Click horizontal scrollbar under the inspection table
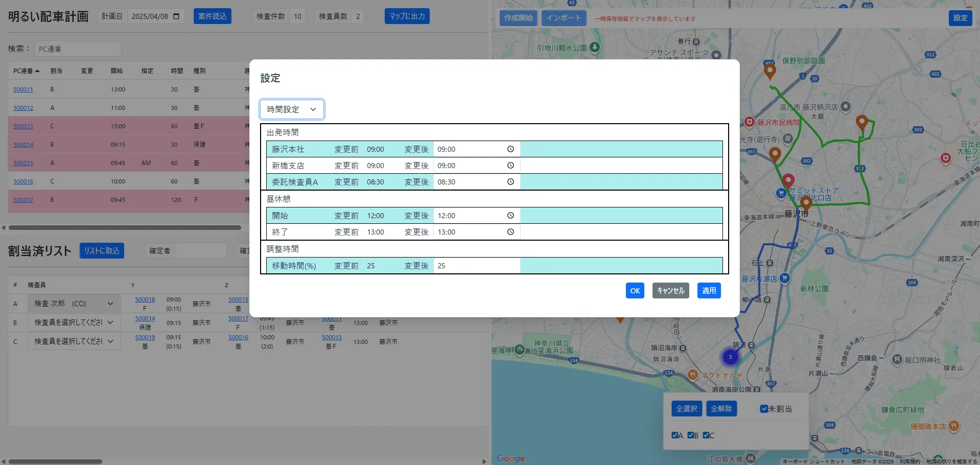 [125, 228]
